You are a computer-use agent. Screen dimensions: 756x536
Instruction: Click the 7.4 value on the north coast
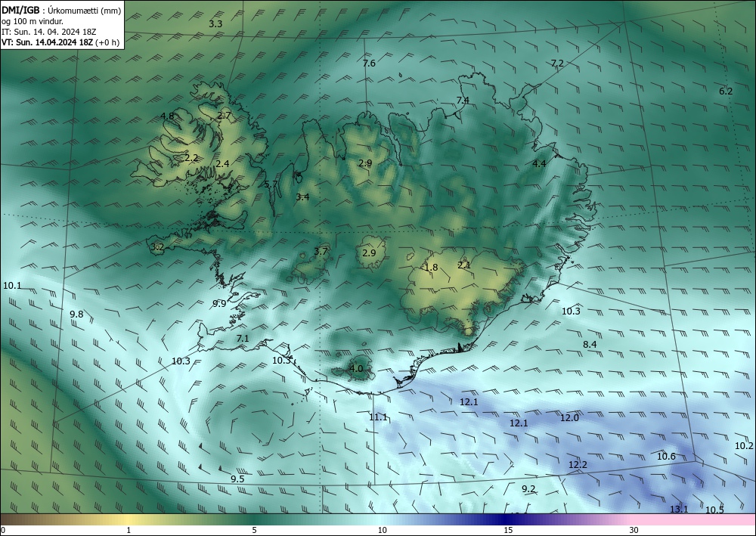[x=463, y=101]
